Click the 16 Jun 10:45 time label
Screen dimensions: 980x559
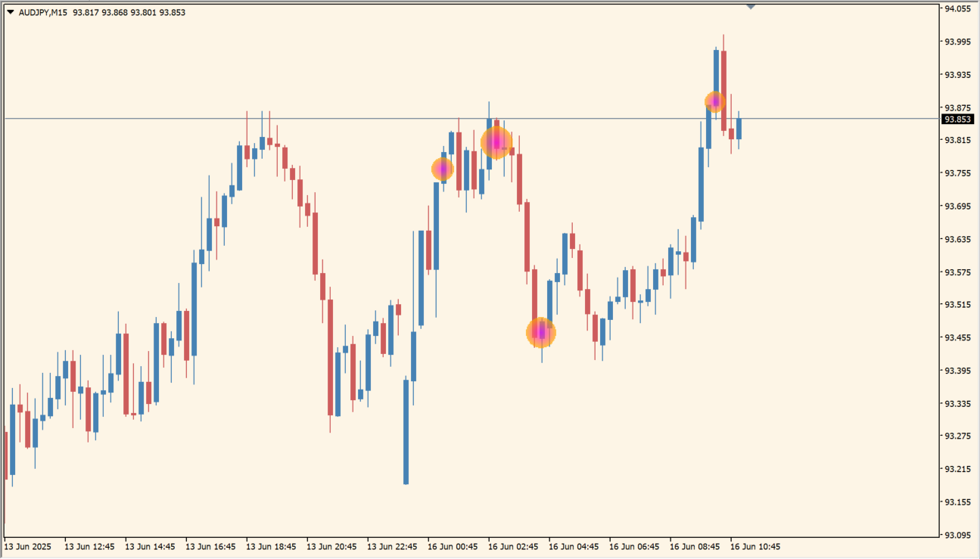pyautogui.click(x=755, y=547)
